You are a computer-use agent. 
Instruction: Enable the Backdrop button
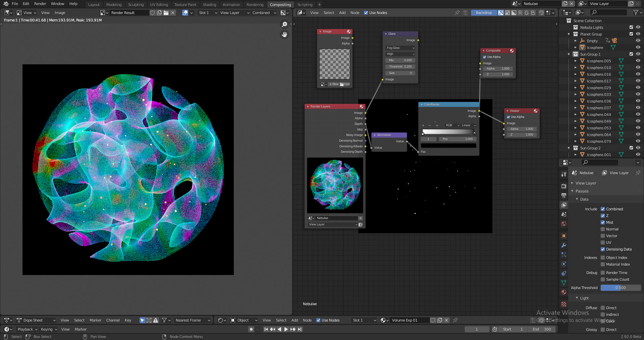484,12
